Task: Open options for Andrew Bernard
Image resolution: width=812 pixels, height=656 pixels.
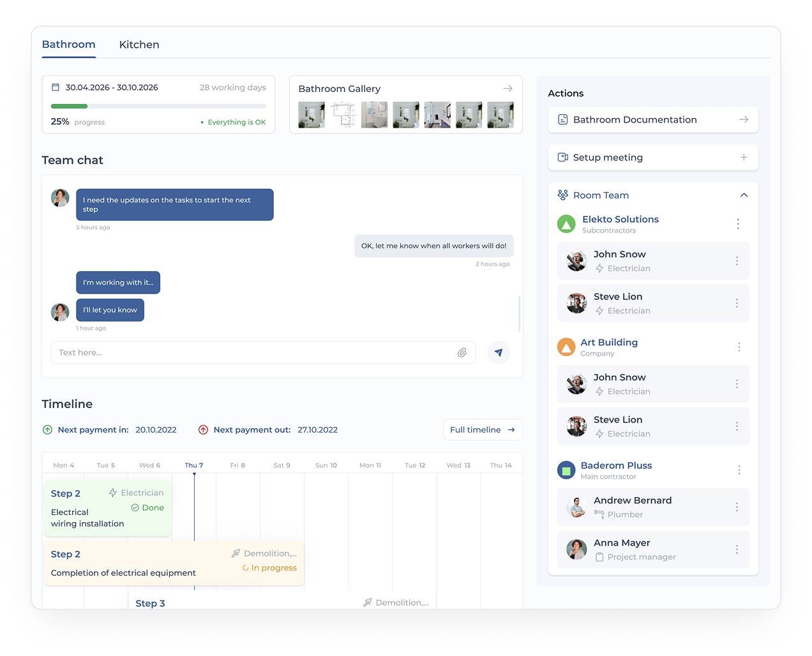Action: 737,507
